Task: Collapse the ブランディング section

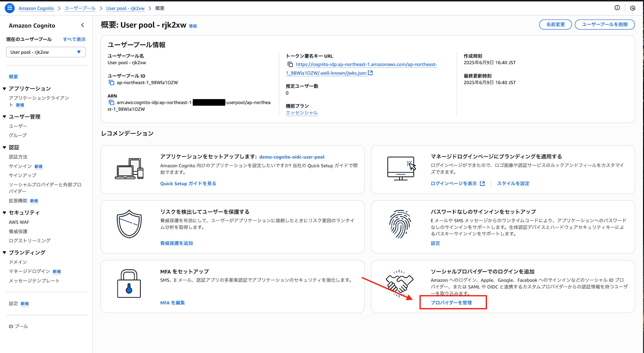Action: [x=5, y=253]
